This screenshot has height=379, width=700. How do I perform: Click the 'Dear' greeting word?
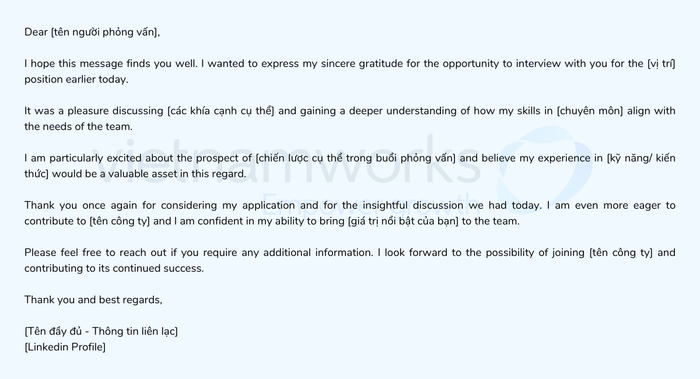(36, 33)
